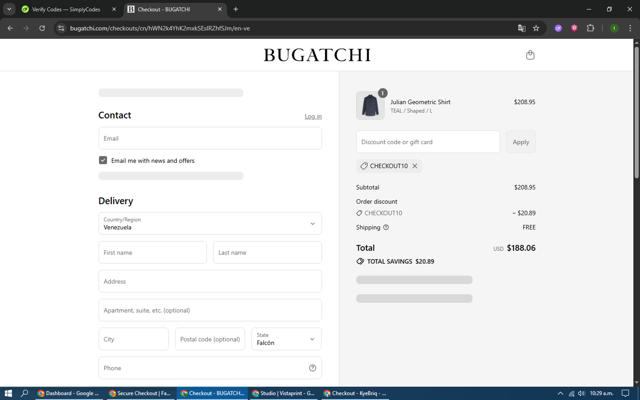
Task: Go forward in browser history
Action: point(26,28)
